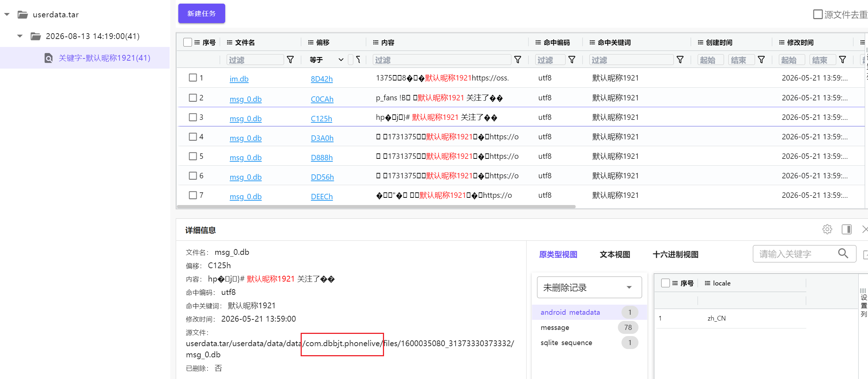Viewport: 868px width, 379px height.
Task: Click the filter funnel icon next to 偏移 input
Action: pos(358,60)
